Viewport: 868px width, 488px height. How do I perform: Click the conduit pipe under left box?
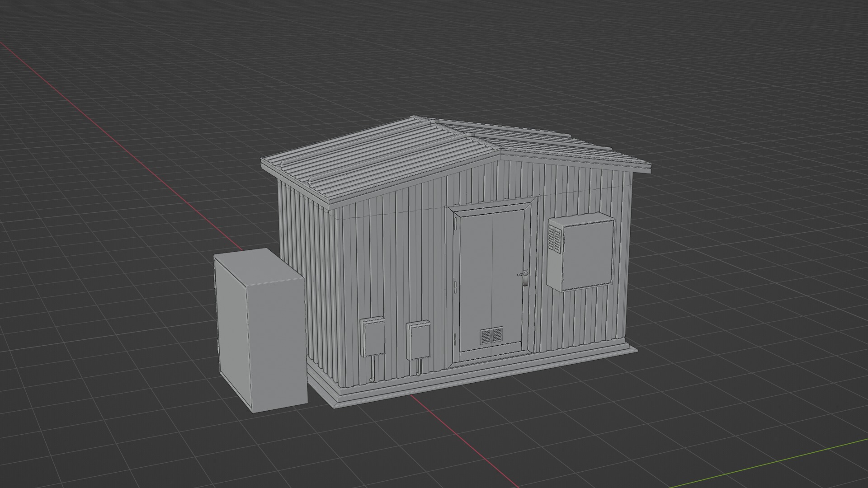coord(372,369)
